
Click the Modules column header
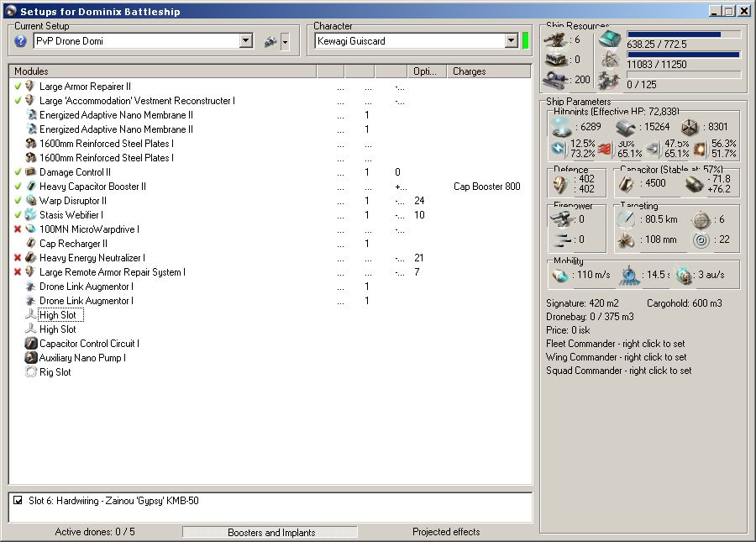coord(162,71)
